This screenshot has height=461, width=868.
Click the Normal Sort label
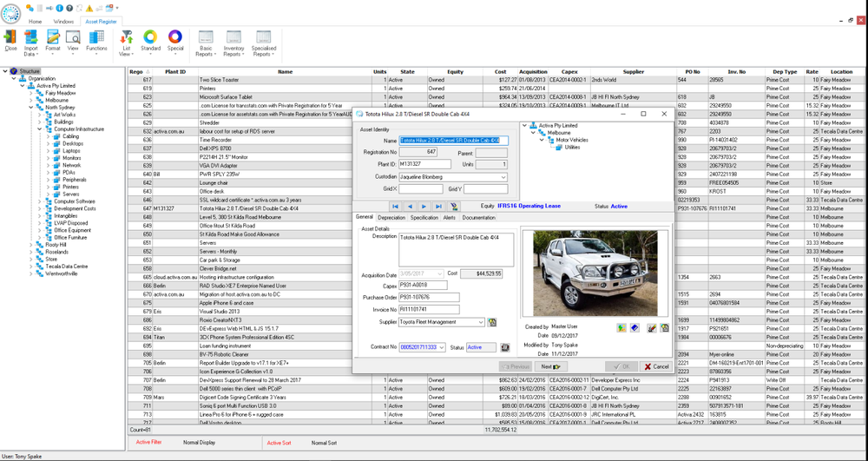point(324,443)
